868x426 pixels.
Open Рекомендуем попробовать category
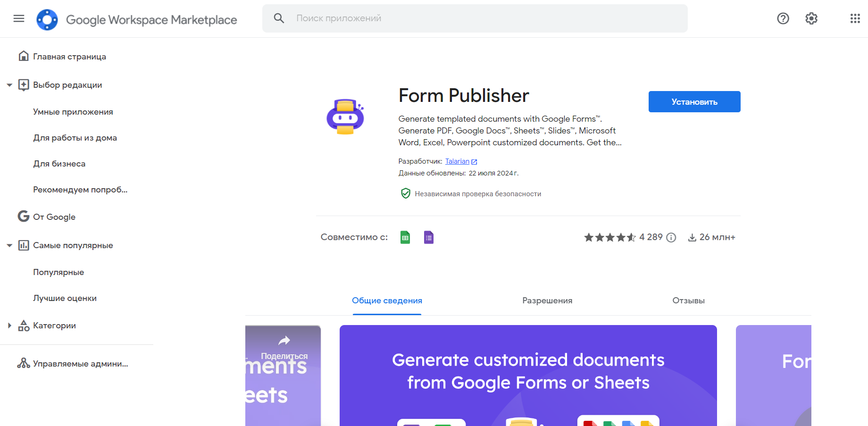tap(80, 190)
